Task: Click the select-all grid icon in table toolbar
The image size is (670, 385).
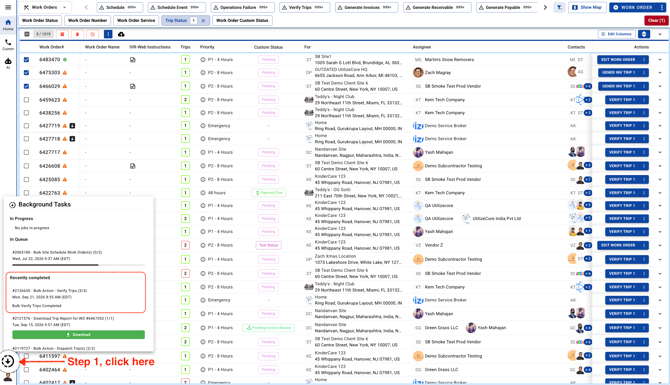Action: (27, 34)
